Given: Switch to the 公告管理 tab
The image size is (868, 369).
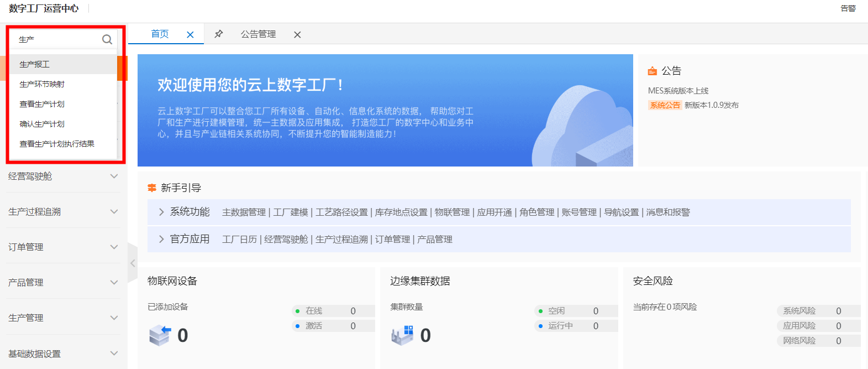Looking at the screenshot, I should [258, 34].
